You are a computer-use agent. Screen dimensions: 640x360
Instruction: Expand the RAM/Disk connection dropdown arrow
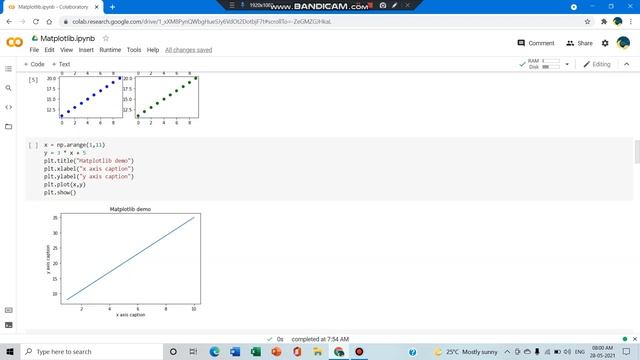coord(567,64)
